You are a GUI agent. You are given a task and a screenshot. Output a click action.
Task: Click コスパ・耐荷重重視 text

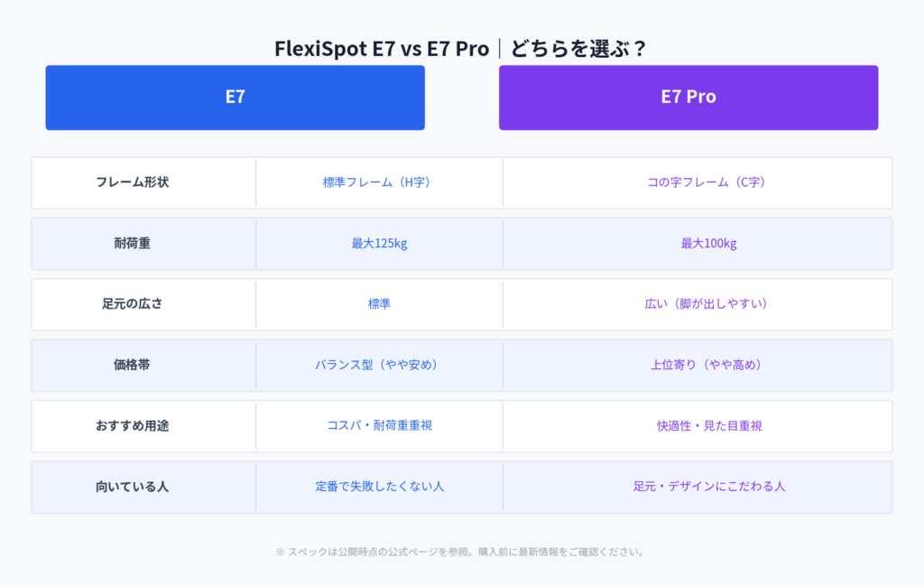point(379,425)
